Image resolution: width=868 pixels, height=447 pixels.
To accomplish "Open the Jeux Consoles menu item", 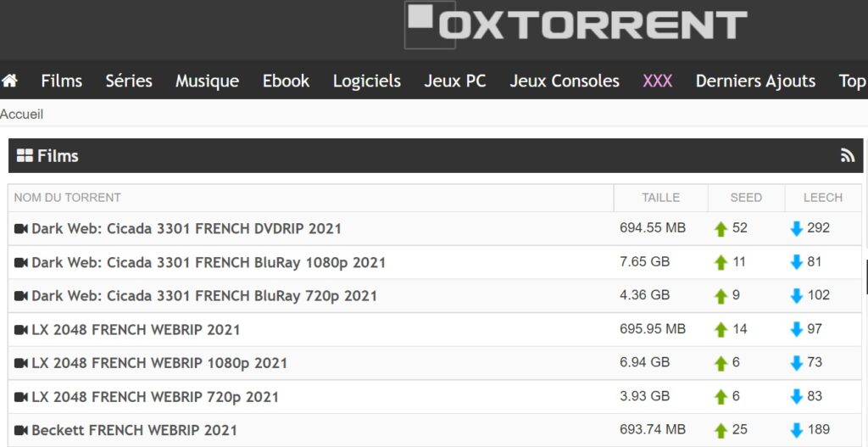I will (564, 81).
